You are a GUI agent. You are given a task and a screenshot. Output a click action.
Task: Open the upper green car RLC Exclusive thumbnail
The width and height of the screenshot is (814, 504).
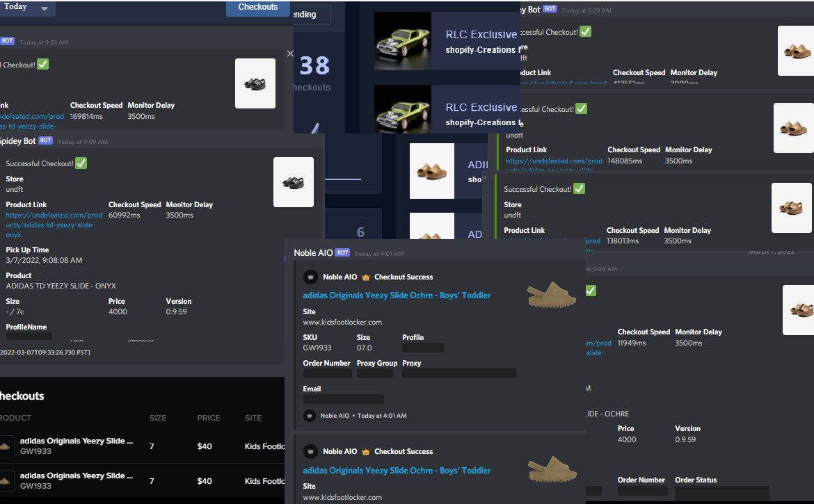tap(402, 41)
